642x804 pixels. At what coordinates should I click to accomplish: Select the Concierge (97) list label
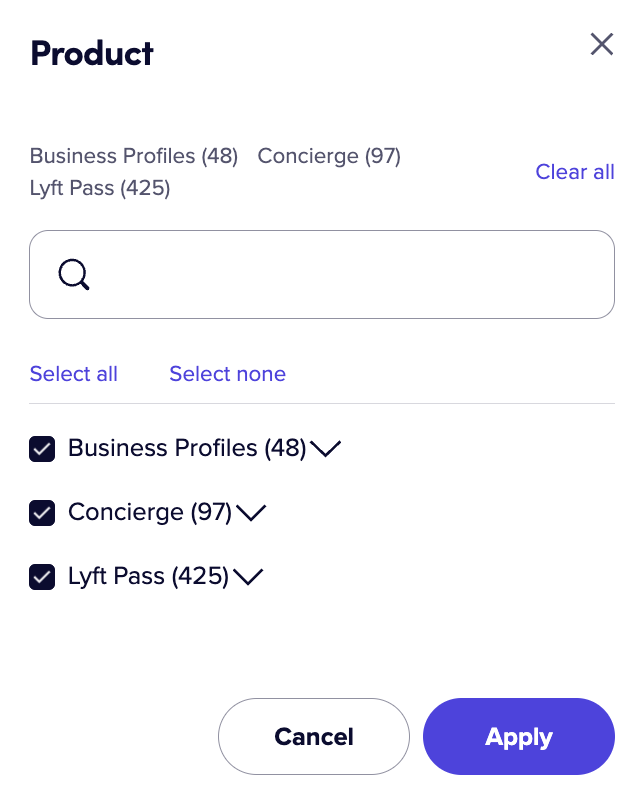(x=150, y=512)
